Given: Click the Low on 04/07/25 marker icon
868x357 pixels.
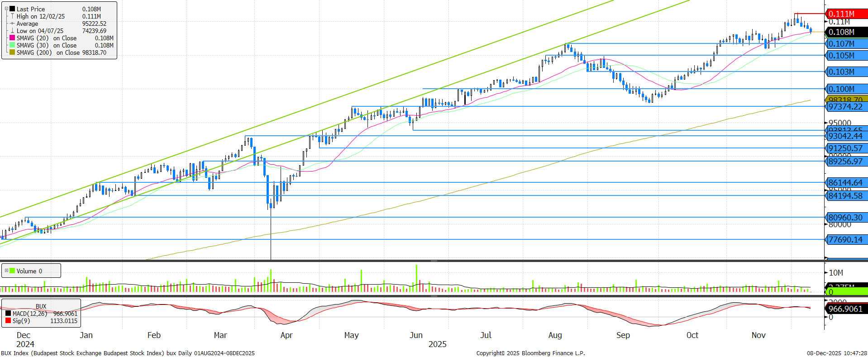Looking at the screenshot, I should point(12,31).
